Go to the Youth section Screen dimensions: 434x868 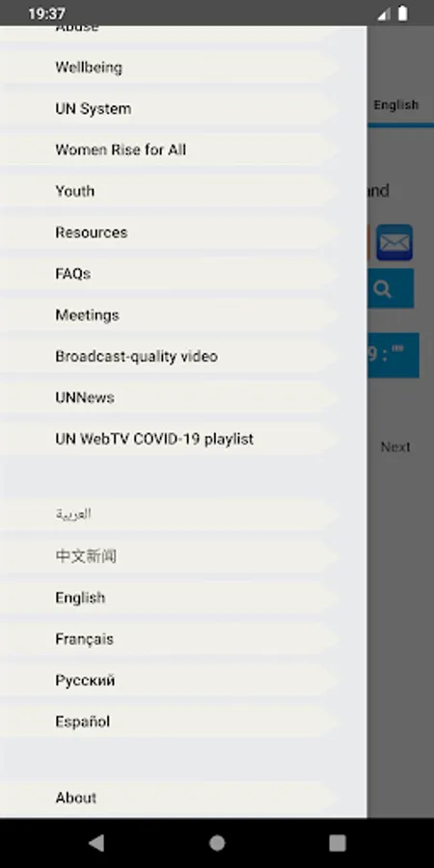point(169,191)
